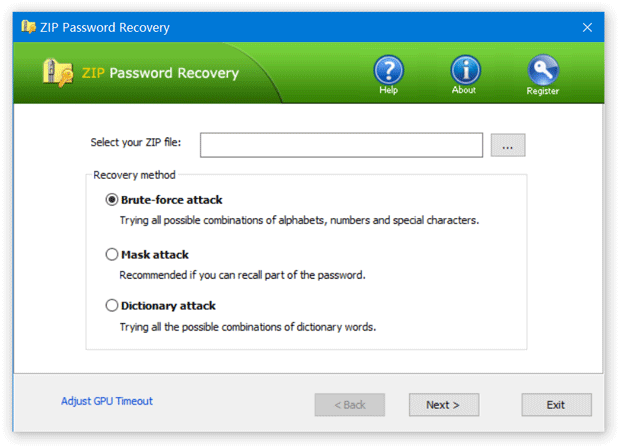Click the ZIP file path input field

point(341,146)
